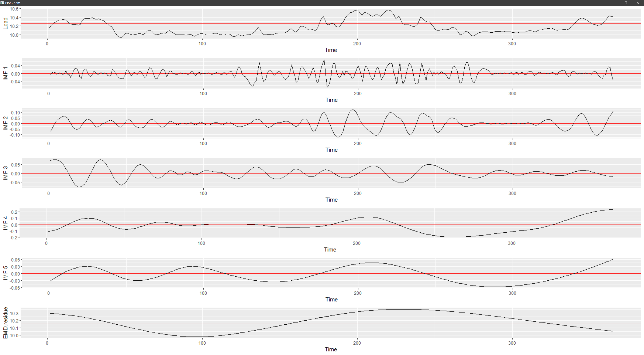Click the Plot Zoom title bar icon

(2, 3)
